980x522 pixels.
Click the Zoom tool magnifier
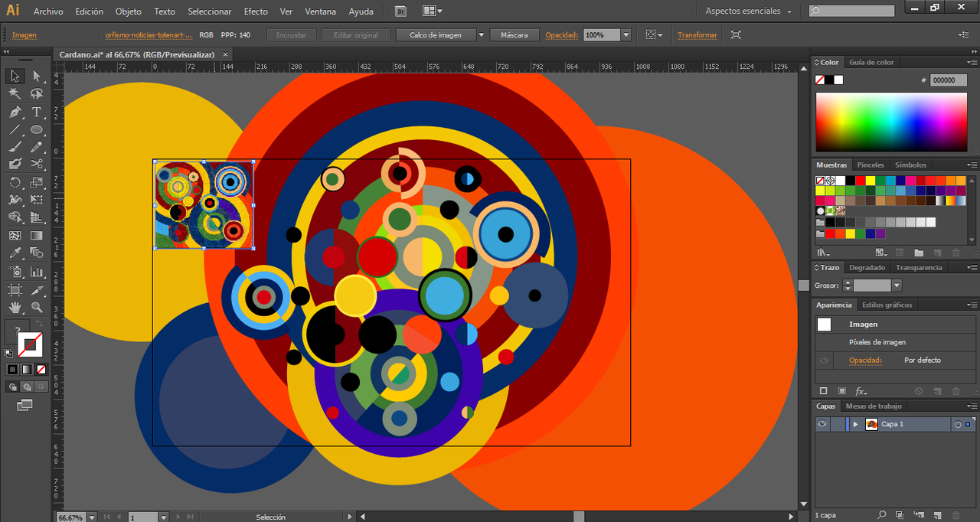click(x=36, y=308)
